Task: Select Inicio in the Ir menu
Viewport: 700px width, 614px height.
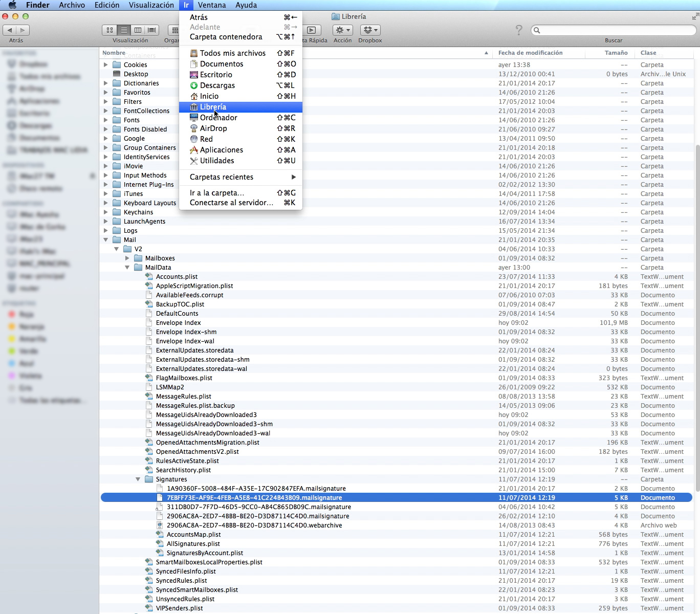Action: (240, 96)
